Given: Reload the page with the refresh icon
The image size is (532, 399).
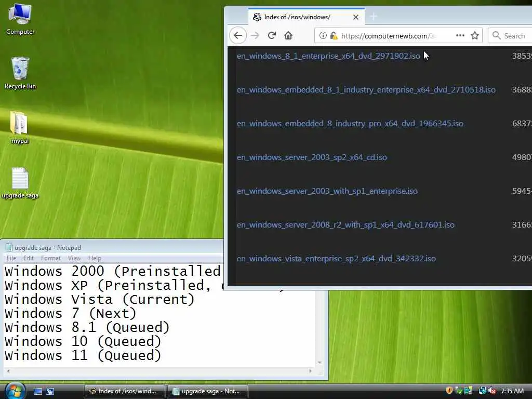Looking at the screenshot, I should (x=272, y=35).
